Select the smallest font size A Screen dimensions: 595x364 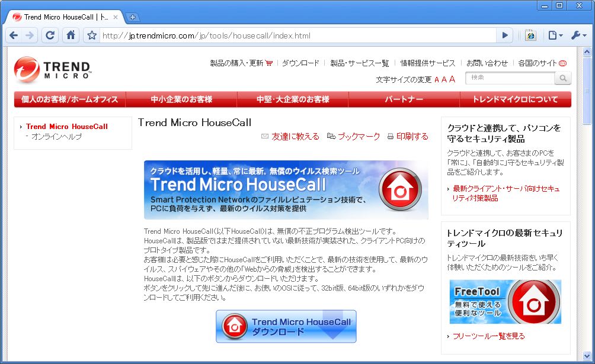click(437, 80)
